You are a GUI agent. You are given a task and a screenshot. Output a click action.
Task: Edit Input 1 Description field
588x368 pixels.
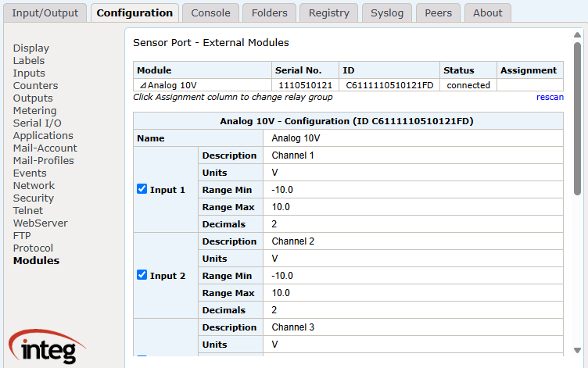click(413, 155)
